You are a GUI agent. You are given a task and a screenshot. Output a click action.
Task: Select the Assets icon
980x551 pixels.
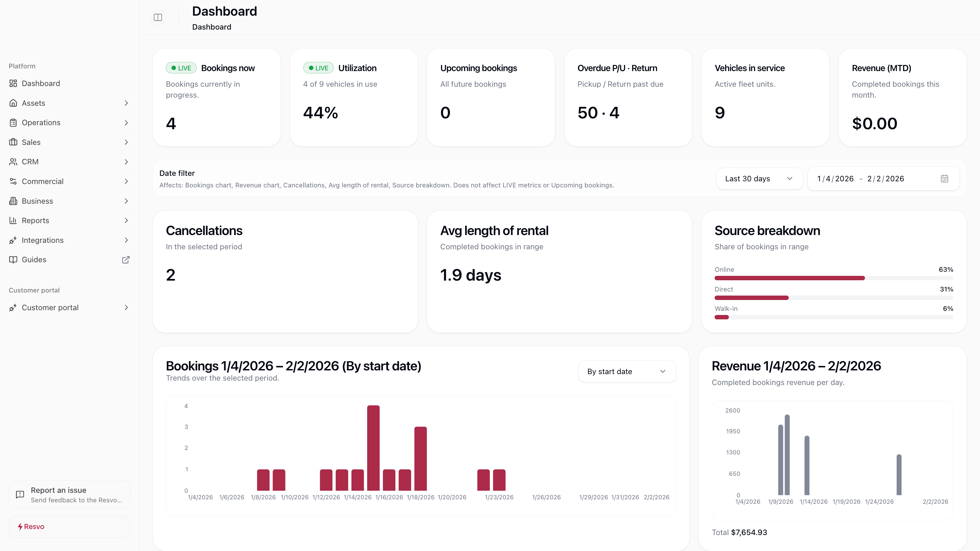point(13,103)
